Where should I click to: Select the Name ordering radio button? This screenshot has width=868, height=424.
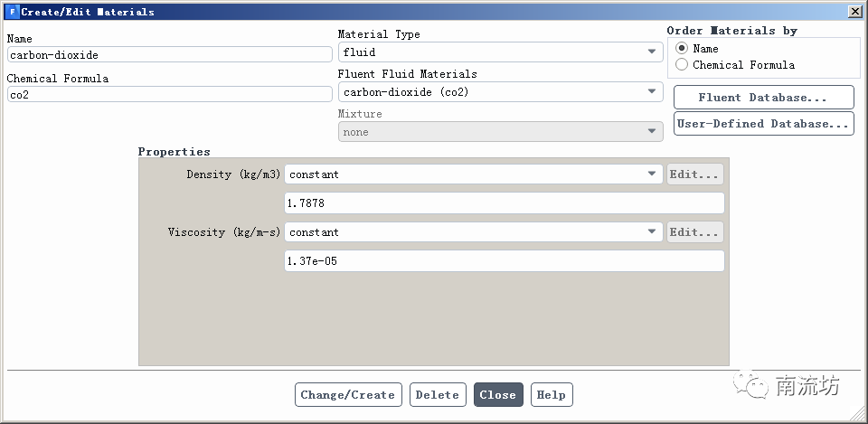[x=682, y=48]
